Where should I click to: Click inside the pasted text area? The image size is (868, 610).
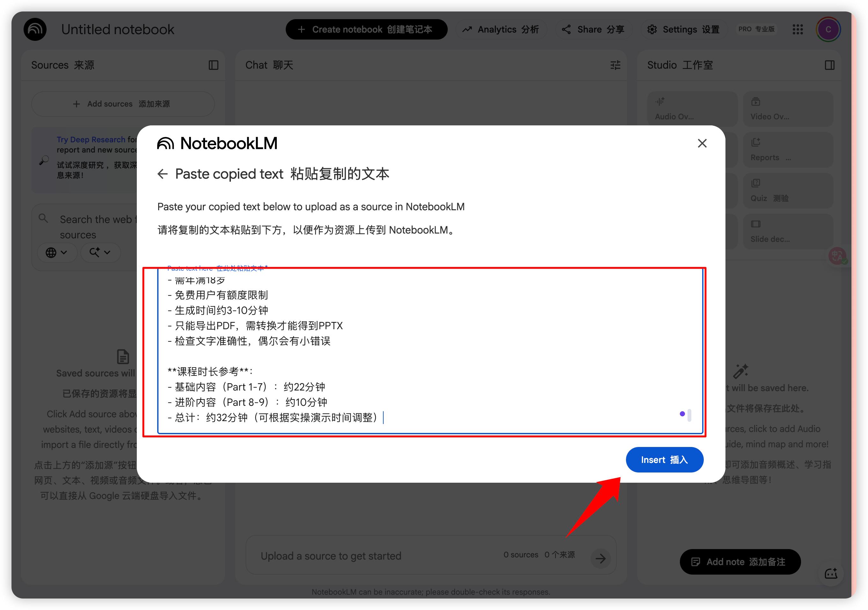(x=430, y=350)
